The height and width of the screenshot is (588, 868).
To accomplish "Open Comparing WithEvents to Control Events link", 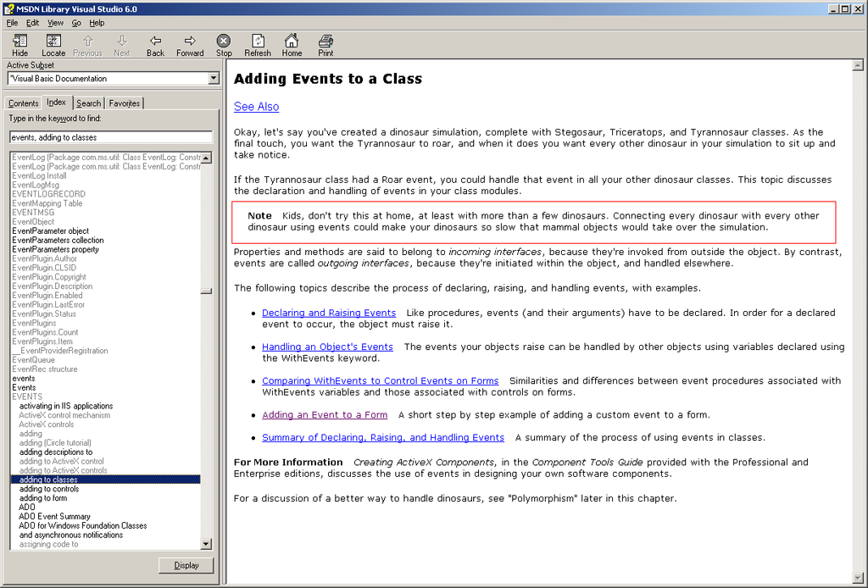I will pyautogui.click(x=381, y=380).
